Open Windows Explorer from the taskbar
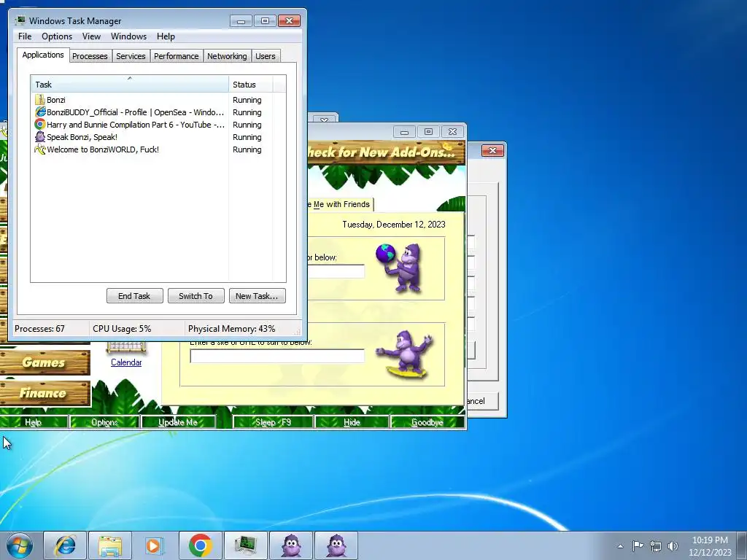This screenshot has height=560, width=747. (110, 545)
